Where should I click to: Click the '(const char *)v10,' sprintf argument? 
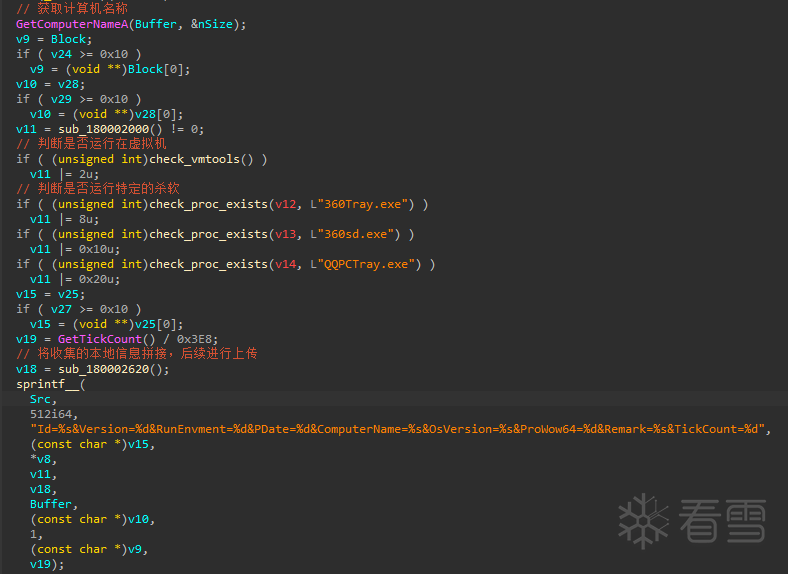(92, 519)
